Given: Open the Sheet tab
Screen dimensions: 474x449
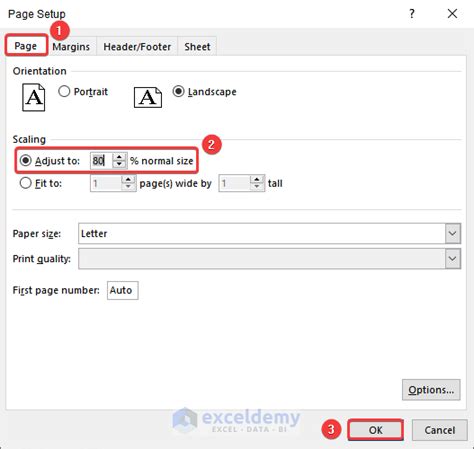Looking at the screenshot, I should 197,47.
